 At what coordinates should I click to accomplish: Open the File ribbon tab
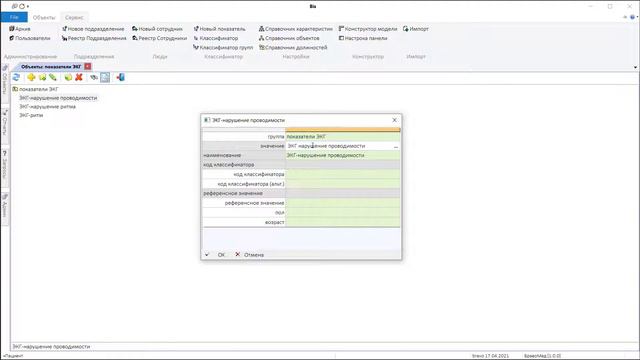click(x=14, y=17)
